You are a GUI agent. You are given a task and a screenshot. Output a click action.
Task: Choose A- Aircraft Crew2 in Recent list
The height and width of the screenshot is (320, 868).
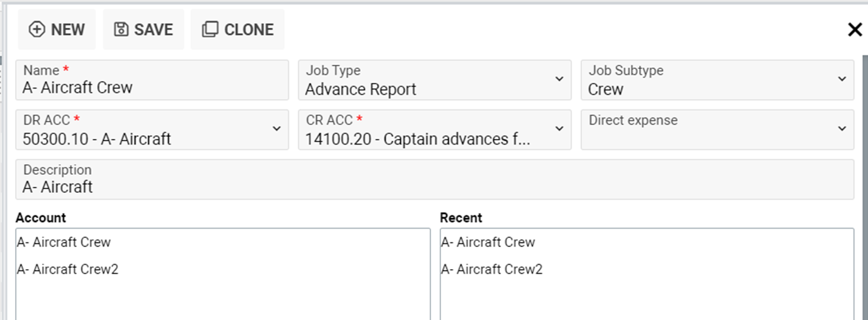(x=492, y=269)
